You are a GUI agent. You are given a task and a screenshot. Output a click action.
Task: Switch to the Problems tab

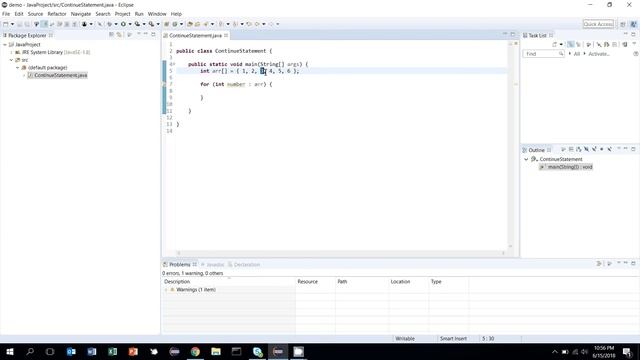[180, 264]
